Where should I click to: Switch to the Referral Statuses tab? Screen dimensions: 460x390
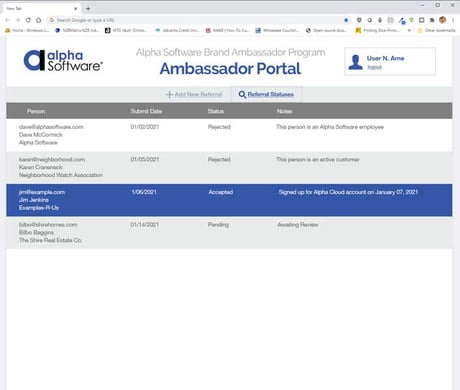(267, 95)
